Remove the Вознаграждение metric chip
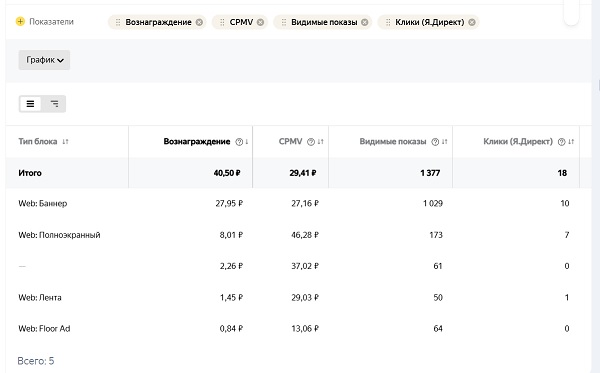 (x=199, y=22)
